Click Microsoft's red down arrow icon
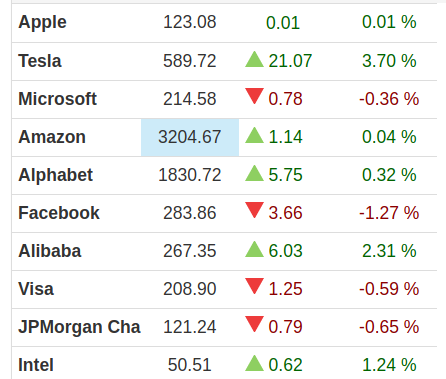The height and width of the screenshot is (379, 446). pyautogui.click(x=254, y=96)
